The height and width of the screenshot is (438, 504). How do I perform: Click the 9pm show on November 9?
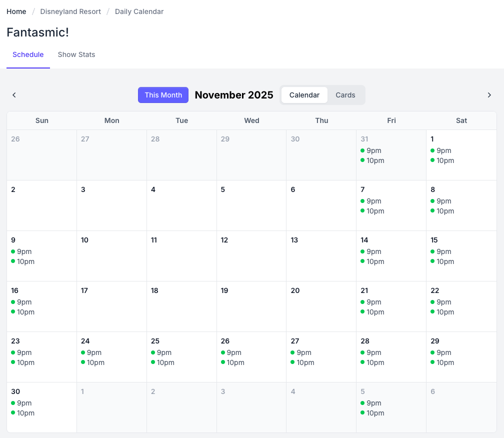click(24, 251)
